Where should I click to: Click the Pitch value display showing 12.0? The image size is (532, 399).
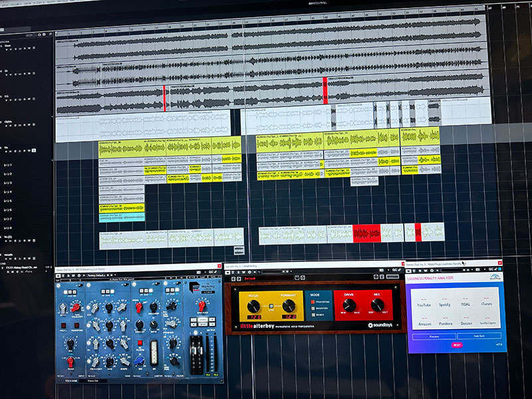point(254,317)
